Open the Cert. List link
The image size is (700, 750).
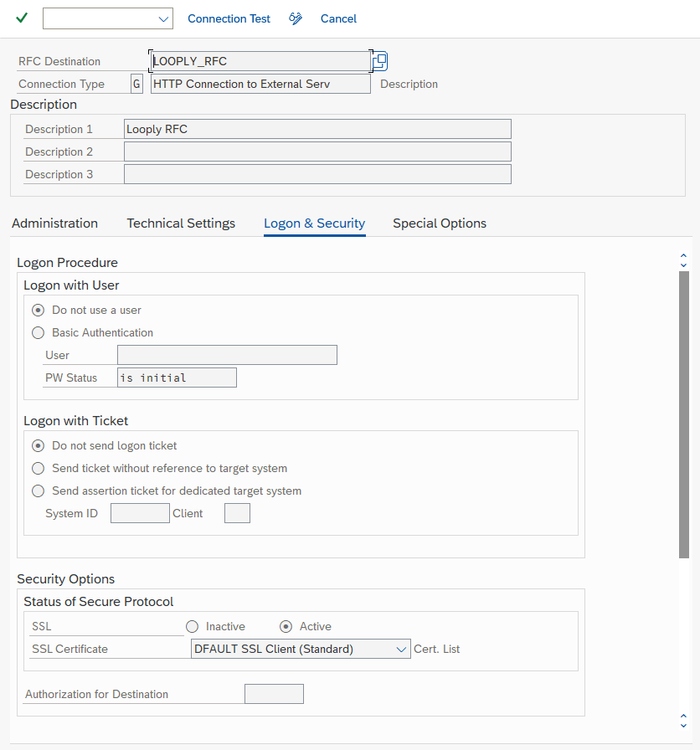coord(437,649)
